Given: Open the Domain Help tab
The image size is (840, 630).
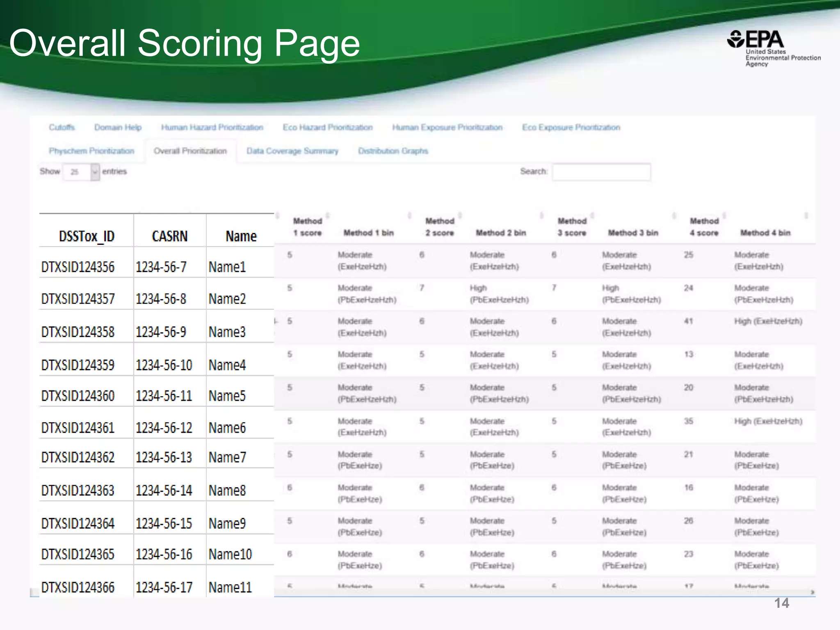Looking at the screenshot, I should coord(118,128).
